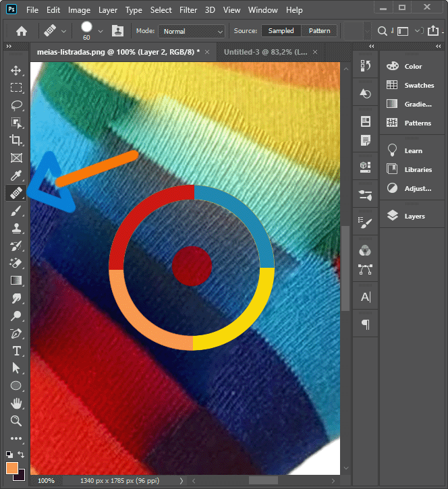Click the Home button in options bar
The height and width of the screenshot is (489, 448).
coord(22,31)
